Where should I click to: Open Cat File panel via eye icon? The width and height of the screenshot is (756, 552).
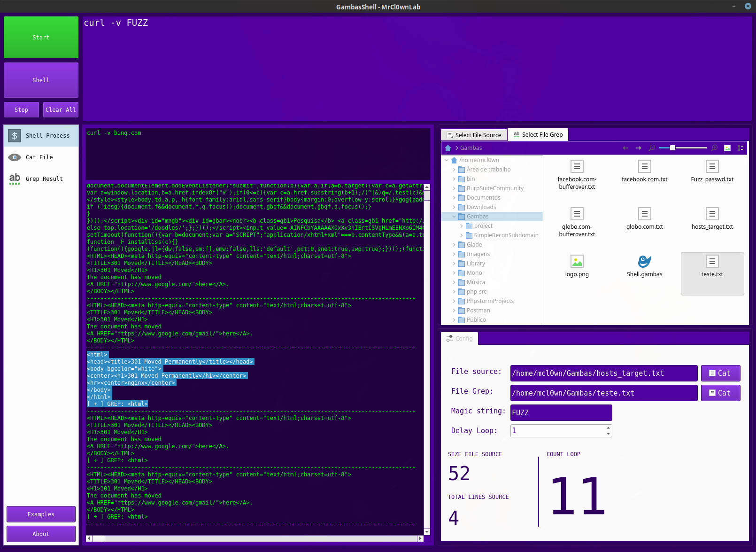15,157
